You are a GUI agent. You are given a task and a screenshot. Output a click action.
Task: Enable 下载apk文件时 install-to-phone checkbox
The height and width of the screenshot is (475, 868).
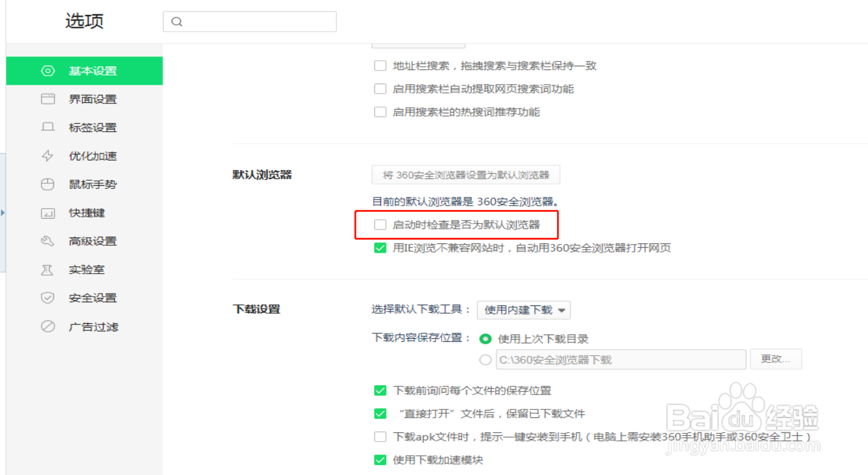click(380, 437)
